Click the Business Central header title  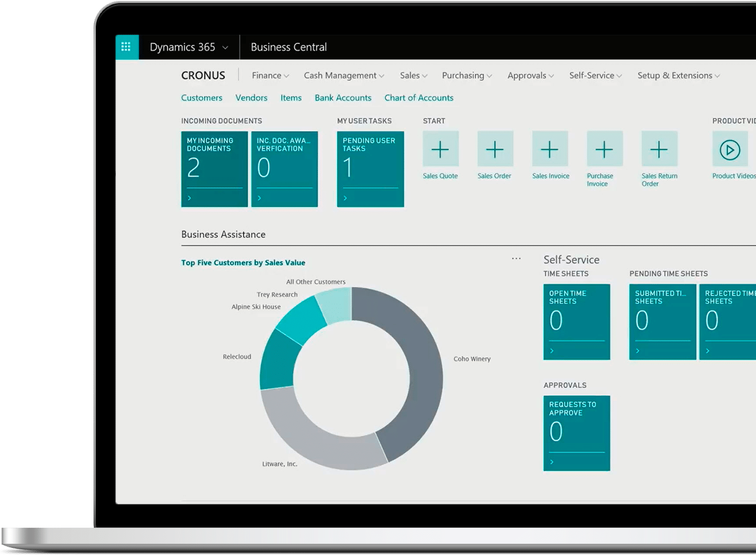click(289, 47)
